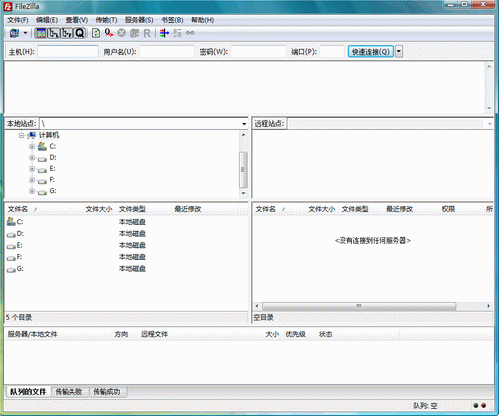500x418 pixels.
Task: Click local tree vertical scrollbar thumb
Action: [x=243, y=170]
